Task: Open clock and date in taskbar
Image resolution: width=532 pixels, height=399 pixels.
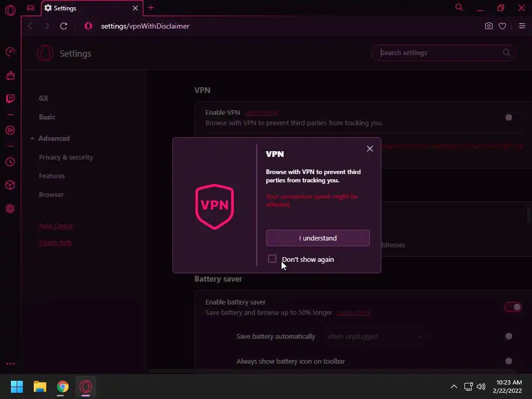Action: point(508,387)
